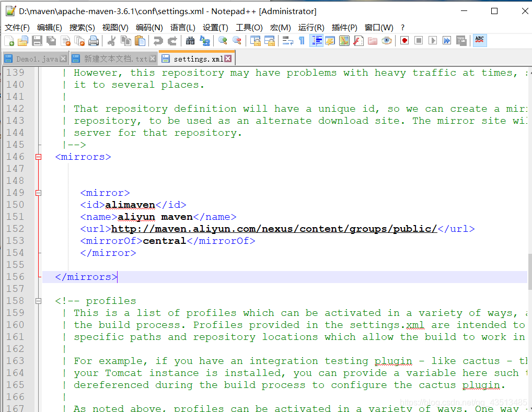This screenshot has height=412, width=532.
Task: Maximize the Notepad++ window
Action: (494, 11)
